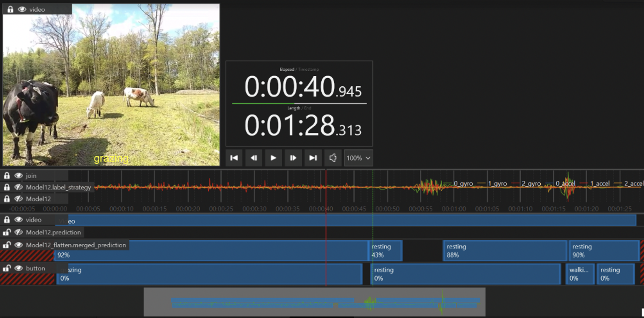Viewport: 644px width, 318px height.
Task: Step one frame forward
Action: point(293,158)
